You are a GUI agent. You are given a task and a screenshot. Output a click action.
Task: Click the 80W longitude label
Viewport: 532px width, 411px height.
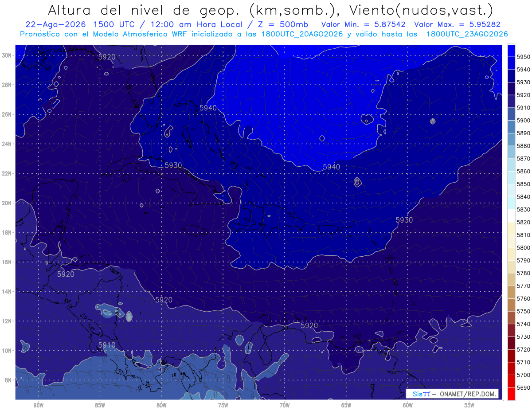pos(161,405)
